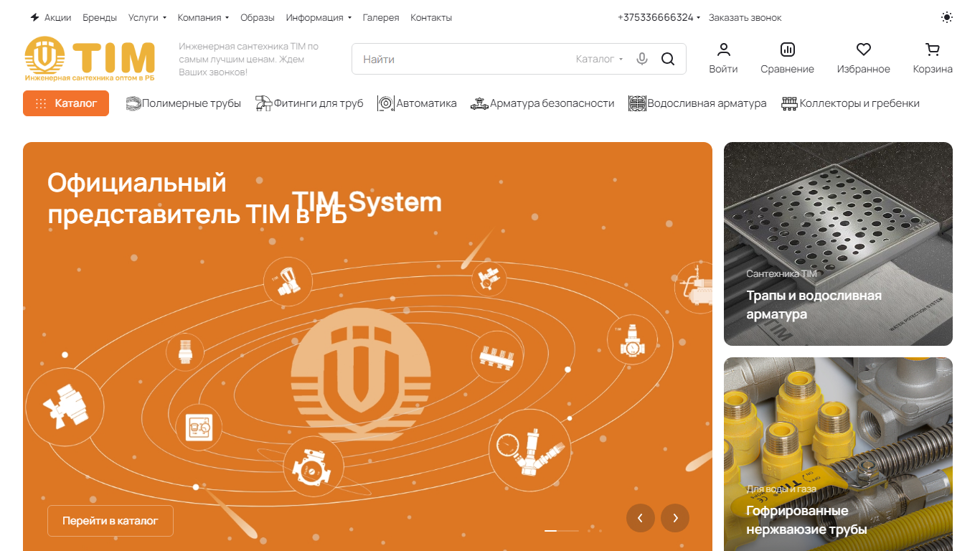Click the orange Каталог button
The height and width of the screenshot is (551, 980).
coord(66,103)
